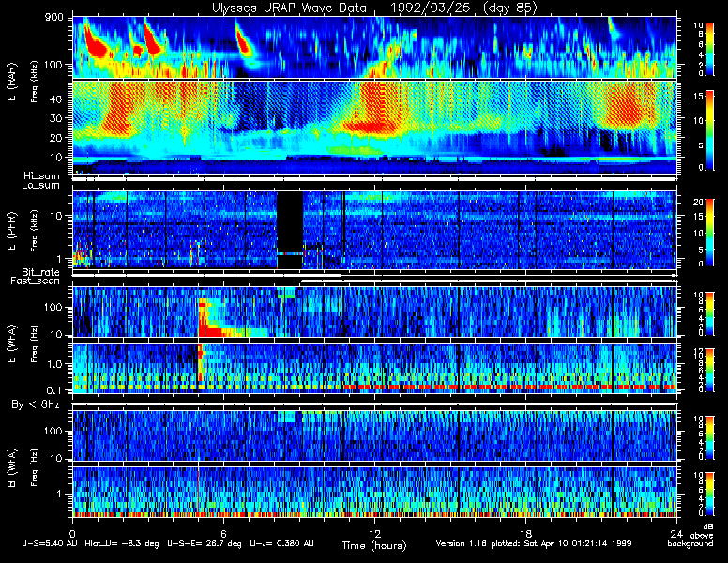Click the Fast_scan white status bar

pyautogui.click(x=489, y=281)
